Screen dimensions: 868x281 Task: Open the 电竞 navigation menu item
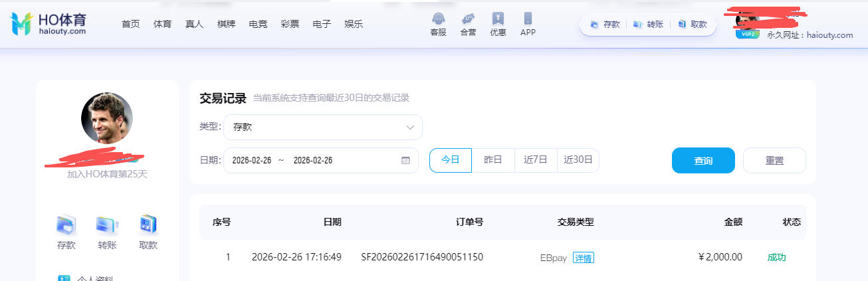258,24
